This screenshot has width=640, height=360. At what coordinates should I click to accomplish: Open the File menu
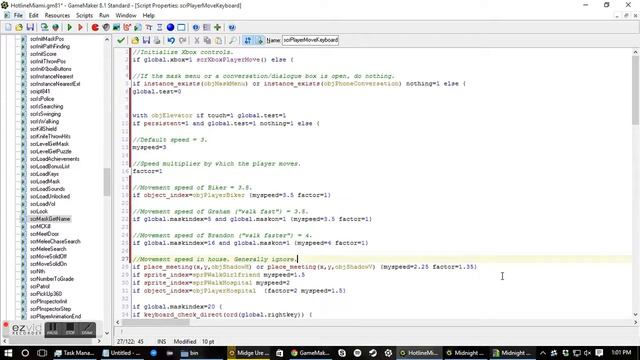18,16
